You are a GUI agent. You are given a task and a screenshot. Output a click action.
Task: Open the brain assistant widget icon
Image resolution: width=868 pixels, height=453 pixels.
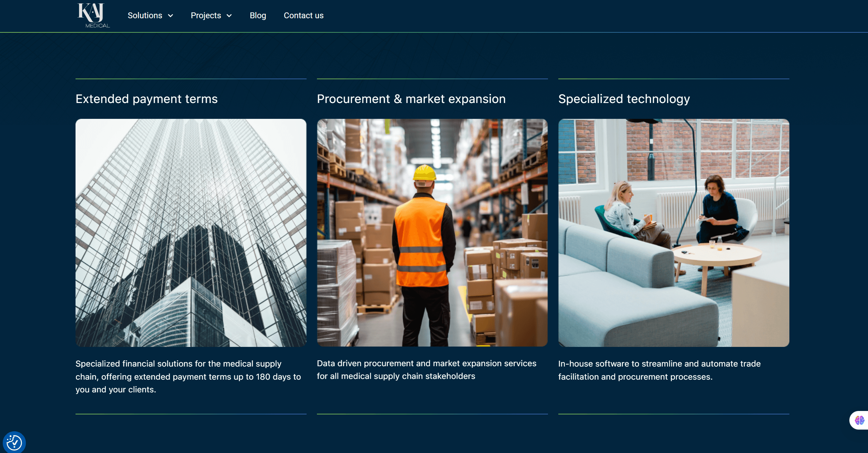859,420
